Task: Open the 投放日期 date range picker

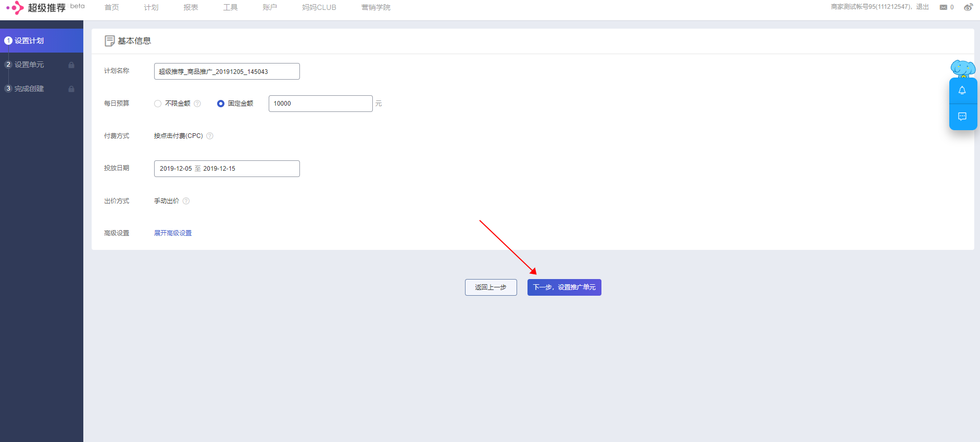Action: pos(227,169)
